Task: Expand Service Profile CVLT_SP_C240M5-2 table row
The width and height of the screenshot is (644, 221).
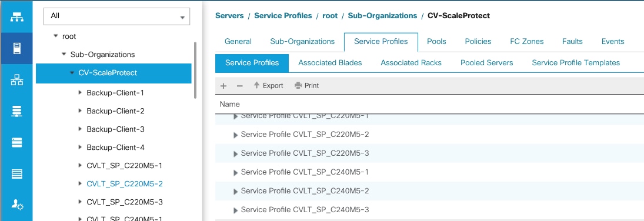Action: [236, 192]
